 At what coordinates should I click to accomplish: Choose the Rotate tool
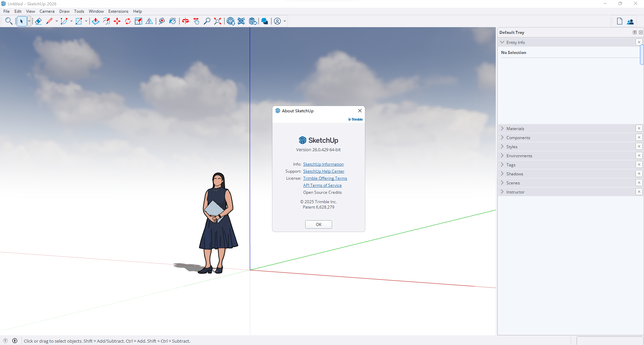point(128,21)
